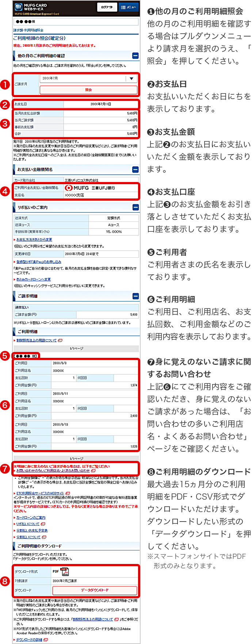Click the MUFG bank red circle logo

69,188
